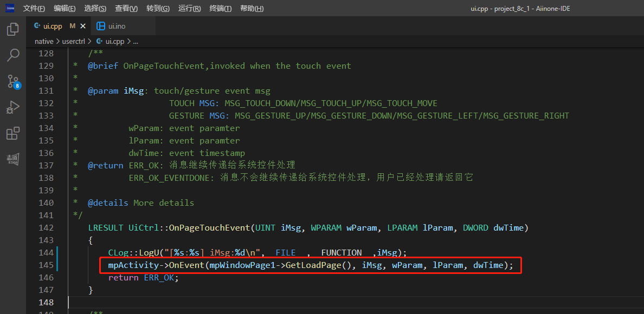644x314 pixels.
Task: Expand the 'native' breadcrumb folder
Action: 44,41
